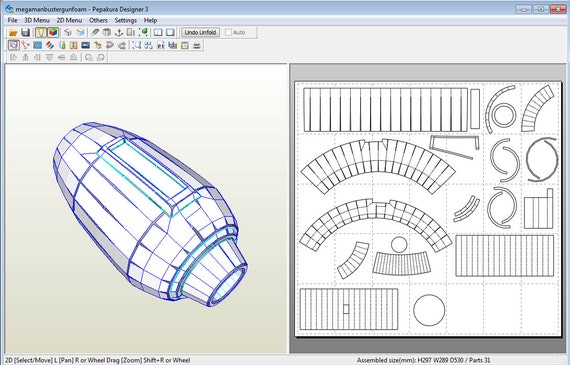
Task: Click the anchor icon
Action: (x=119, y=32)
